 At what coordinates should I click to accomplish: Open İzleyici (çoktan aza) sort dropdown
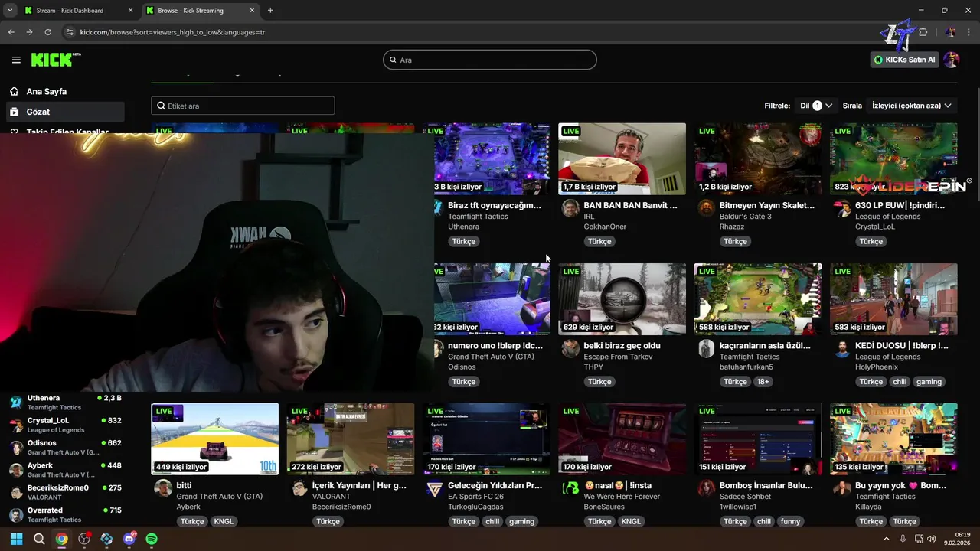tap(912, 106)
